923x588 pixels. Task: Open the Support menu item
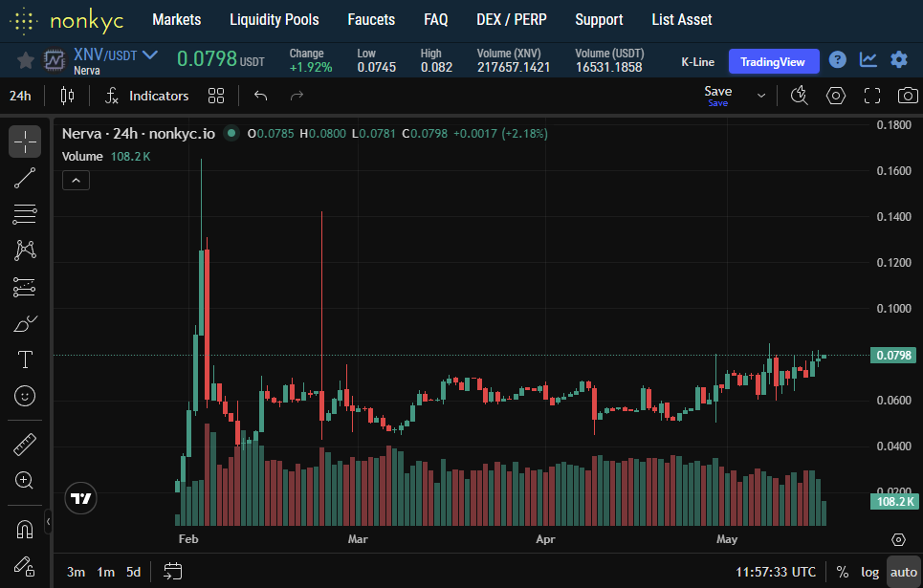click(600, 19)
